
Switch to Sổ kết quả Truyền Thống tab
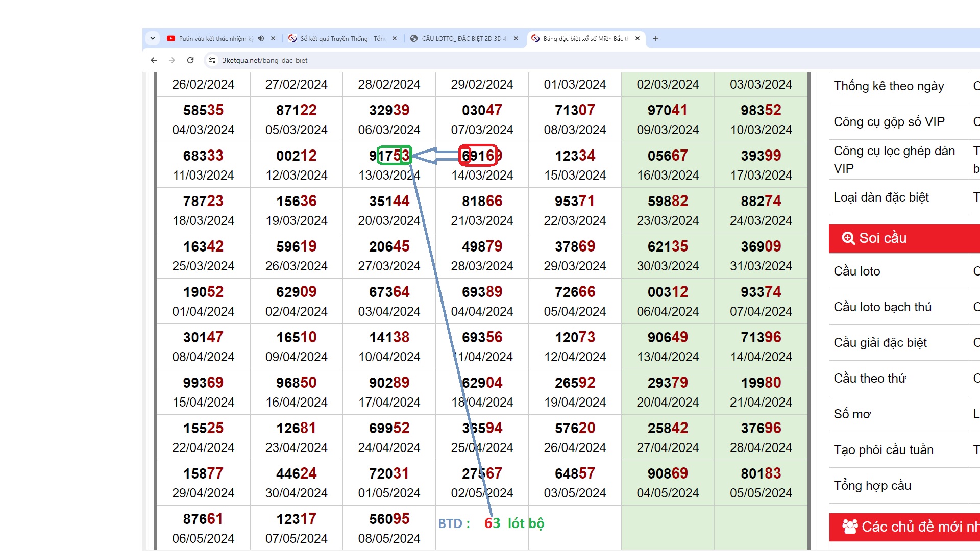[341, 38]
